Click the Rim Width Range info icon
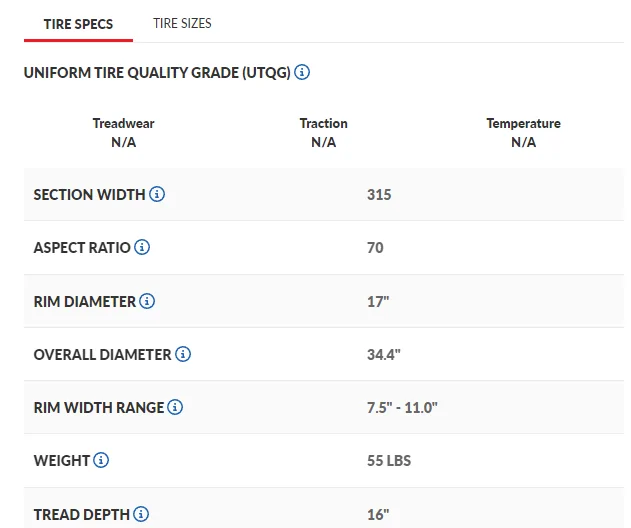Viewport: 631px width, 528px height. [175, 407]
